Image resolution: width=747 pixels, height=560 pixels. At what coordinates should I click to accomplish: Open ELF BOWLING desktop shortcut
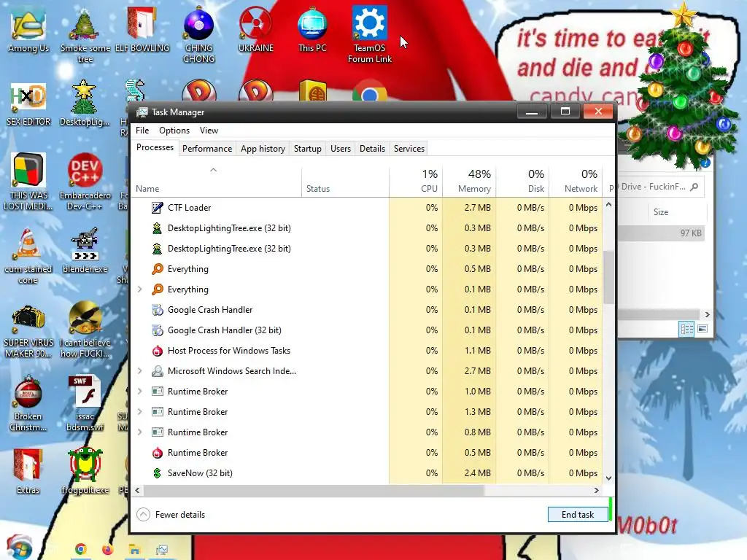point(142,29)
